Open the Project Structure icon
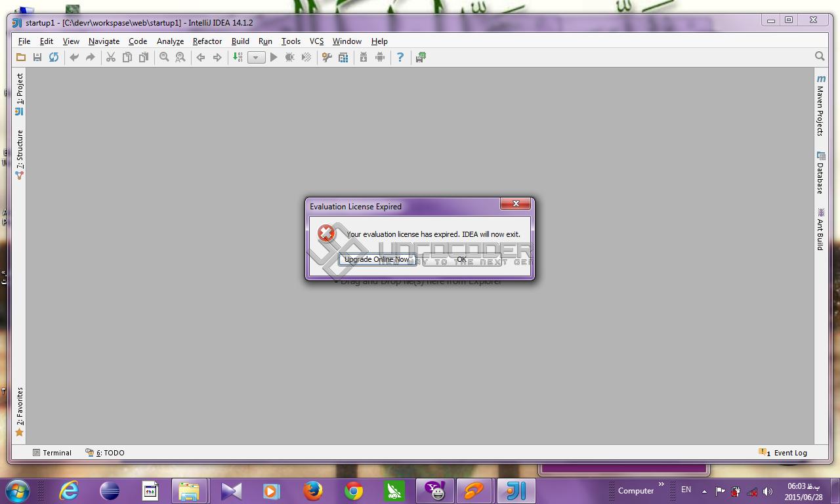This screenshot has height=504, width=840. coord(343,58)
